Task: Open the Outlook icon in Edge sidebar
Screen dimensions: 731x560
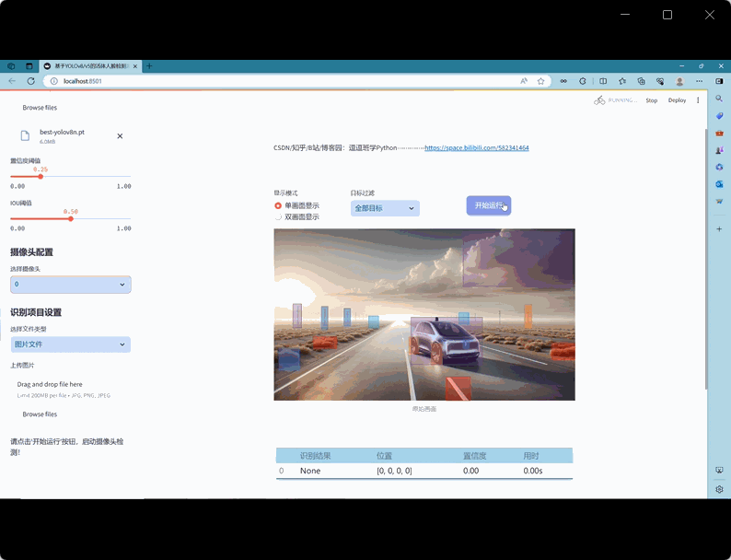Action: coord(719,184)
